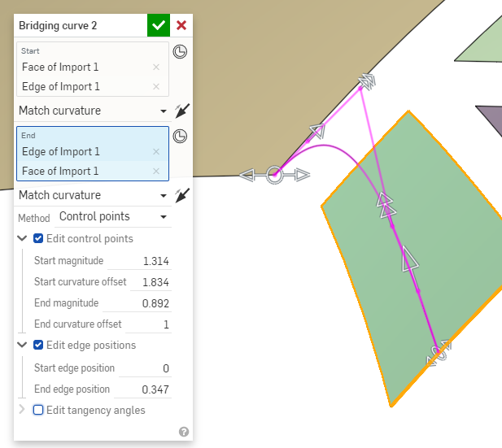
Task: Open the start Match curvature dropdown
Action: (92, 110)
